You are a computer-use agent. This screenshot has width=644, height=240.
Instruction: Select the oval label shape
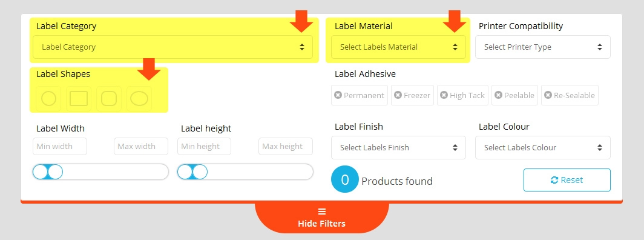[x=139, y=99]
